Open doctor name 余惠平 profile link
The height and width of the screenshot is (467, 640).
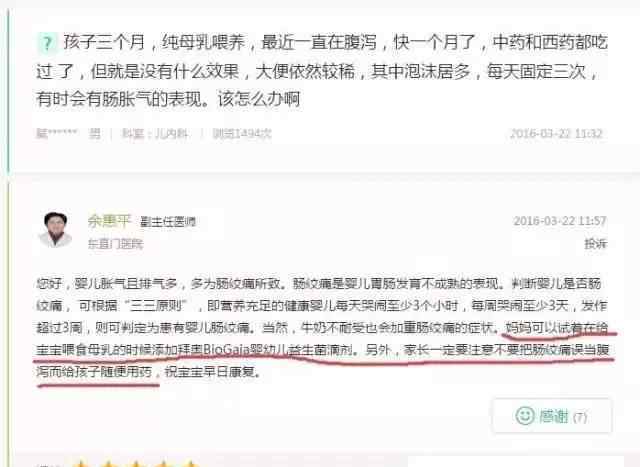coord(109,221)
